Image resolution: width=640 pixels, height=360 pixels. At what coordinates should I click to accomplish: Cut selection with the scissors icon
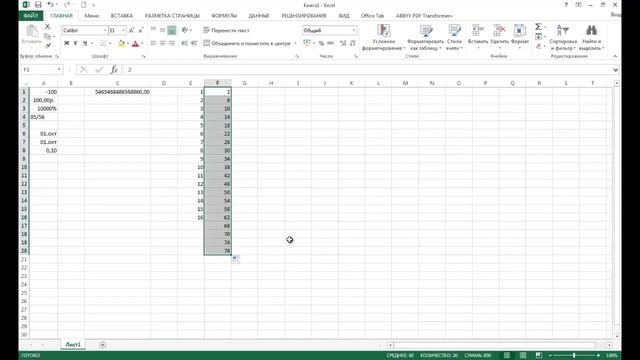(47, 27)
